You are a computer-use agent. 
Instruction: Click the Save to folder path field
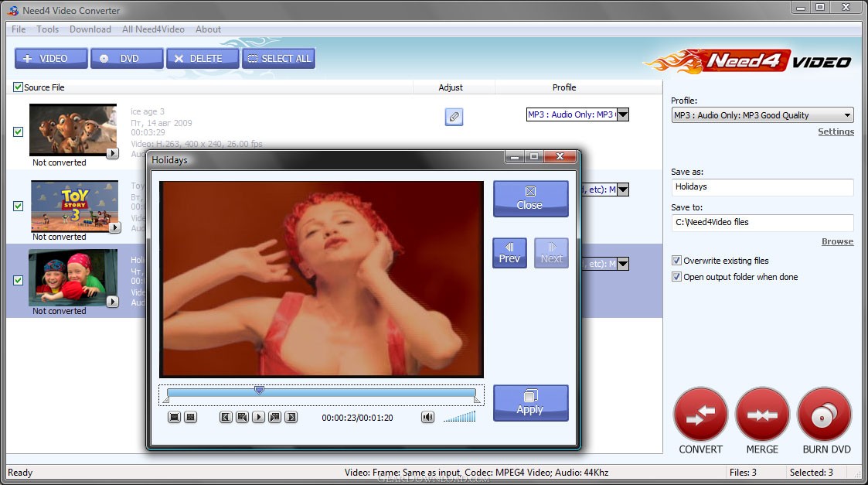click(762, 222)
